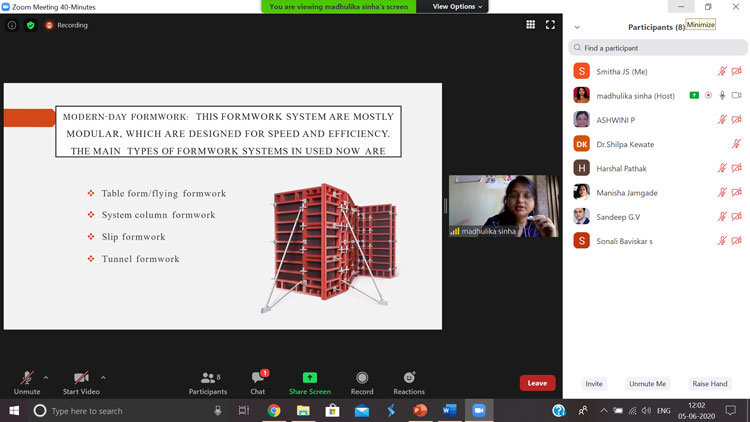
Task: Click Sandeep G.V video off icon
Action: pos(737,216)
